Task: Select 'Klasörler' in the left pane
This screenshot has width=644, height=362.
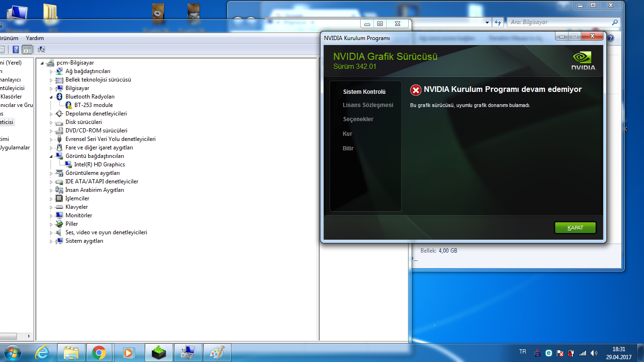Action: click(x=11, y=97)
